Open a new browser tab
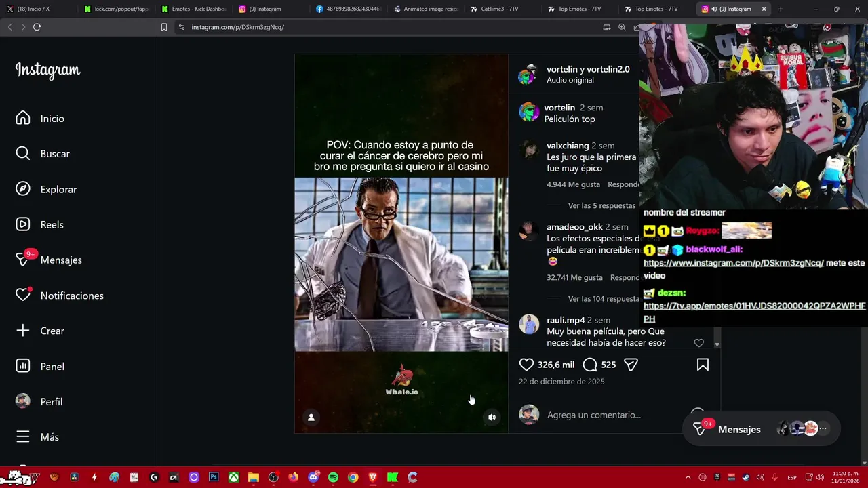The image size is (868, 488). (x=781, y=9)
